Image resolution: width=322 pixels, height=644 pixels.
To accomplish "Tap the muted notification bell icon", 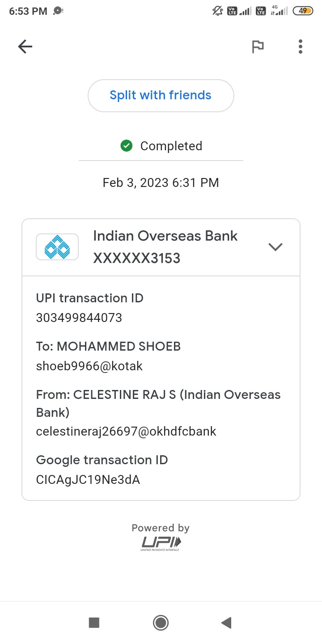I will (x=218, y=11).
